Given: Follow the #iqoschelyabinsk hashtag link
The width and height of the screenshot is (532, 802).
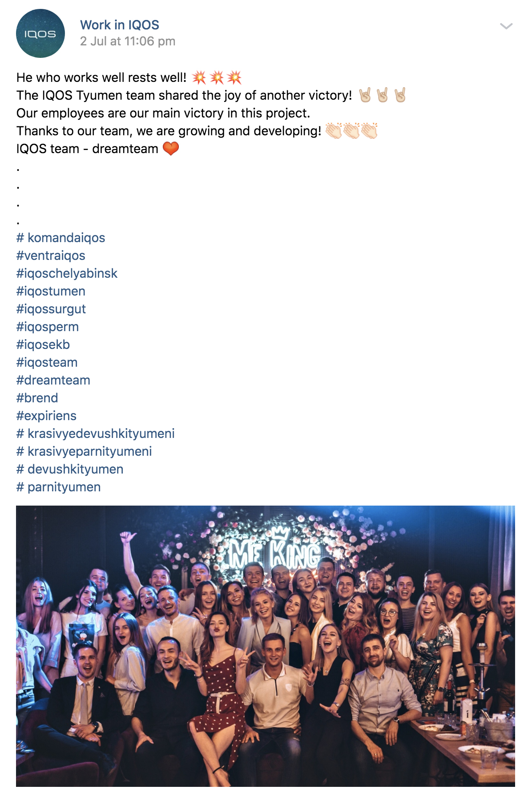Looking at the screenshot, I should 67,273.
